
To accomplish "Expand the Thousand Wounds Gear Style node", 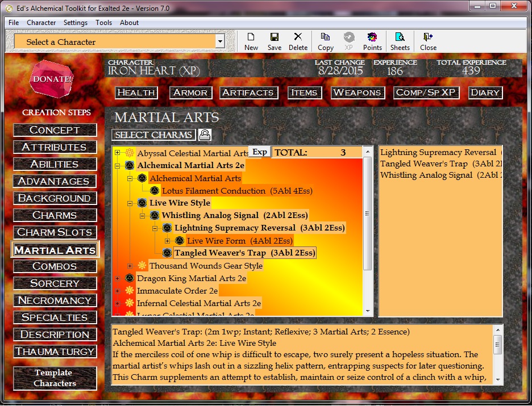I will (x=130, y=266).
